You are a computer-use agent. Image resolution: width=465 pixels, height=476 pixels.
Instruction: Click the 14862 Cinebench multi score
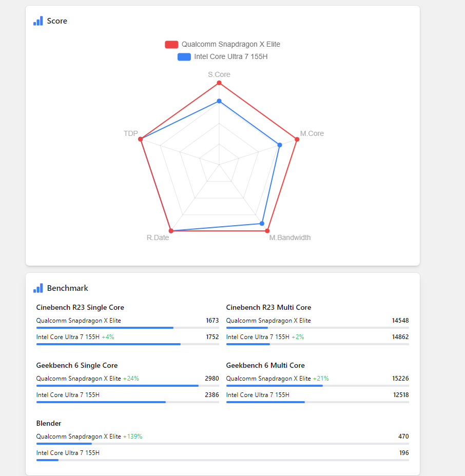click(x=400, y=337)
